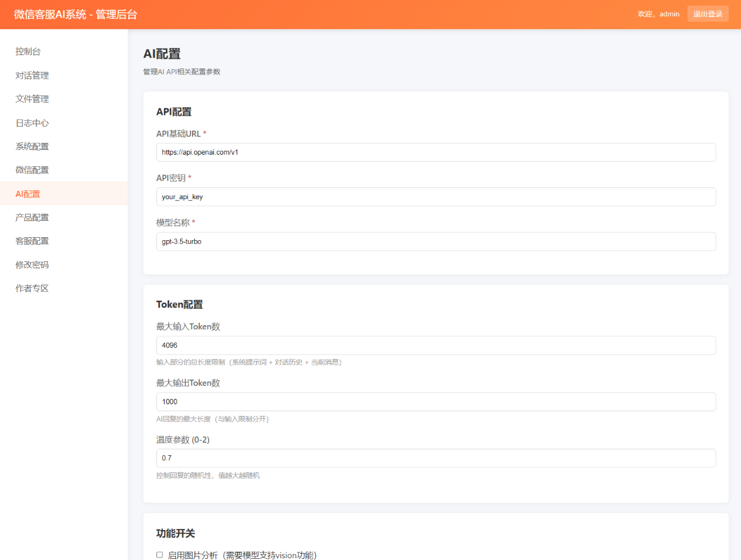Focus the 最大输出Token数 input
This screenshot has height=560, width=741.
[435, 402]
